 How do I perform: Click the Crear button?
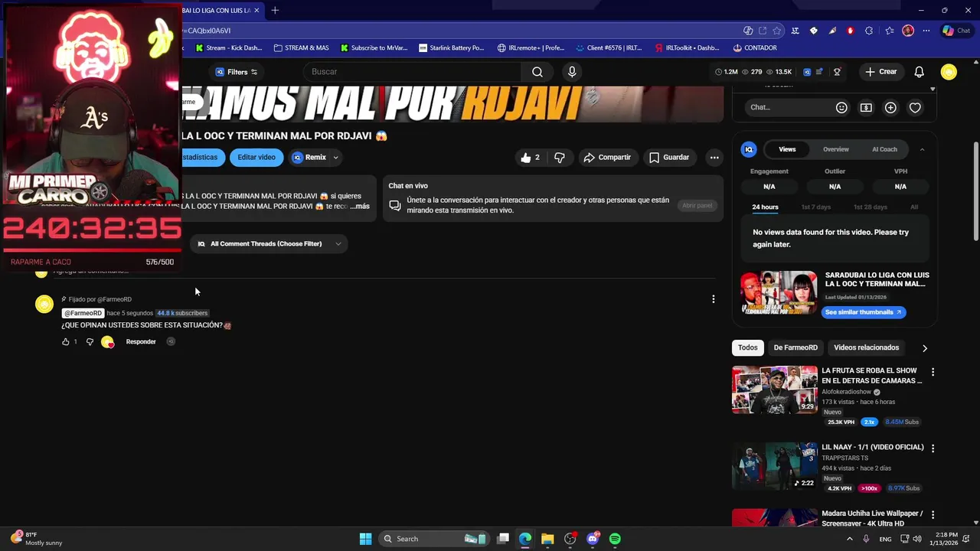coord(880,72)
